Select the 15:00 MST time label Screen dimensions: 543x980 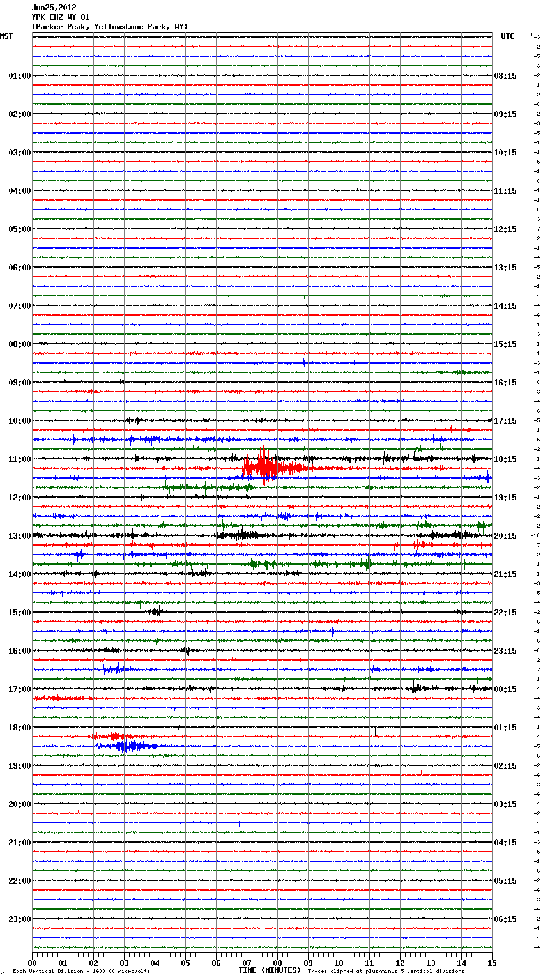coord(20,613)
